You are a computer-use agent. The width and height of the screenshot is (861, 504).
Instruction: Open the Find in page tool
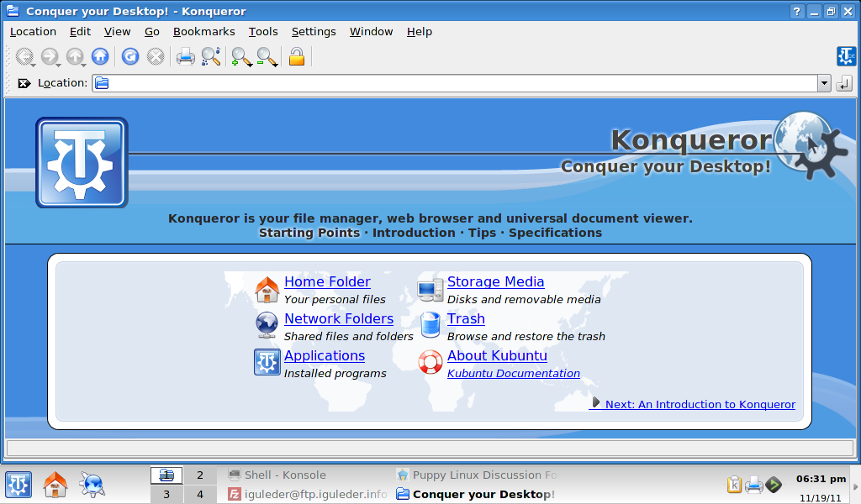click(x=211, y=56)
